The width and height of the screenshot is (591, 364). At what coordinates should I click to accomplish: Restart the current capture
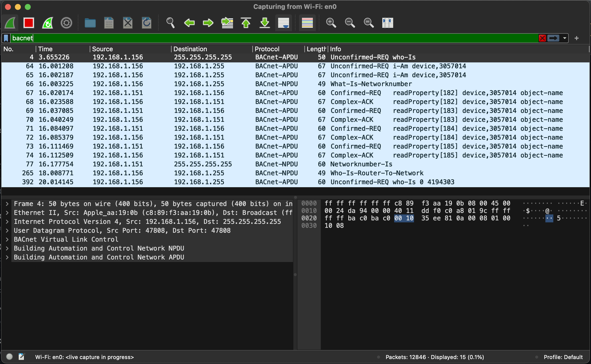click(47, 23)
